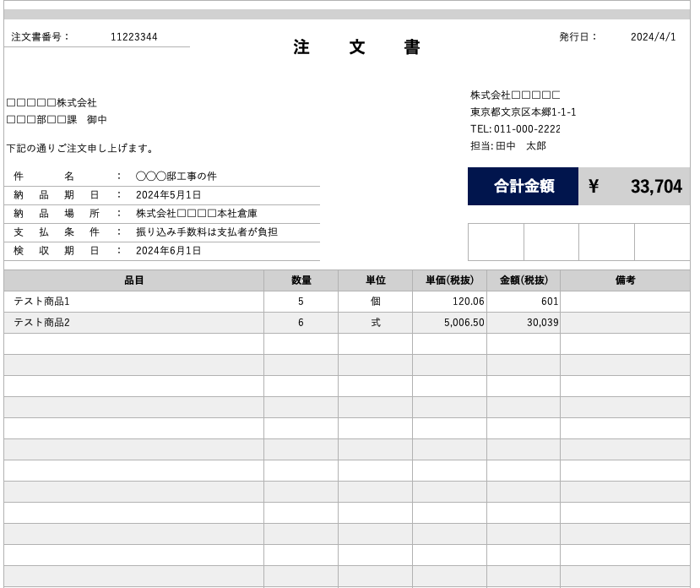Screen dimensions: 700x588
Task: Select the 納品期日 date "2024年5月1日"
Action: [x=168, y=194]
